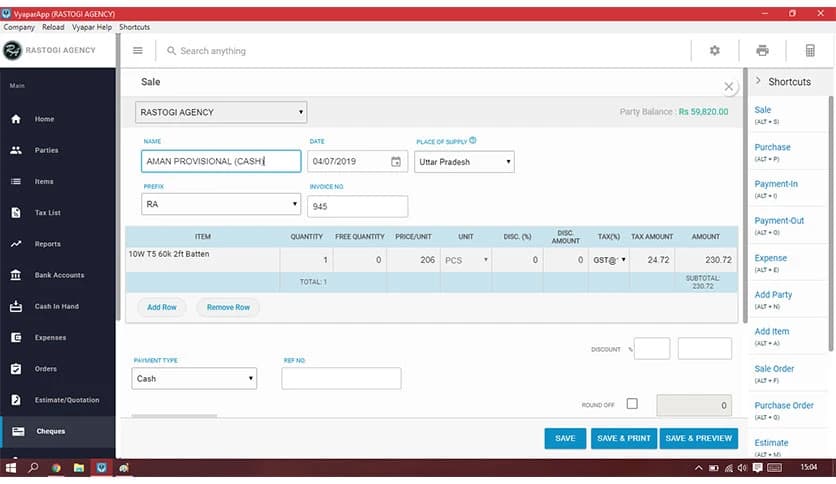
Task: Close the Sale form with X
Action: point(729,86)
